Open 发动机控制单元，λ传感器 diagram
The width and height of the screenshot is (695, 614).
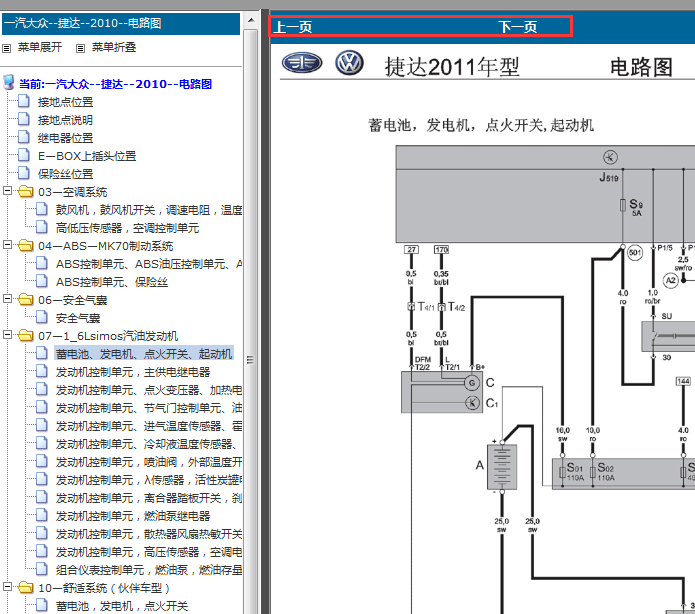(148, 480)
